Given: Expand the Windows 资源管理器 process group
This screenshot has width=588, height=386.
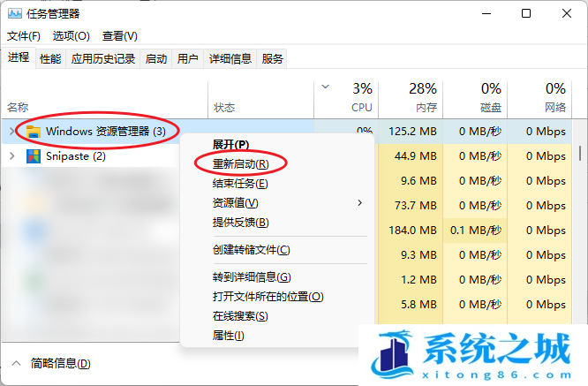Looking at the screenshot, I should pyautogui.click(x=12, y=132).
